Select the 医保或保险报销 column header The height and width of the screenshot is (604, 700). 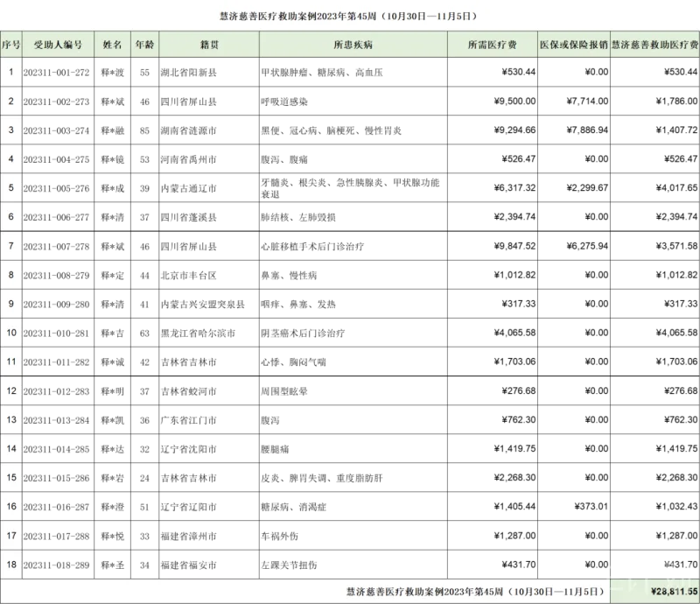tap(573, 44)
